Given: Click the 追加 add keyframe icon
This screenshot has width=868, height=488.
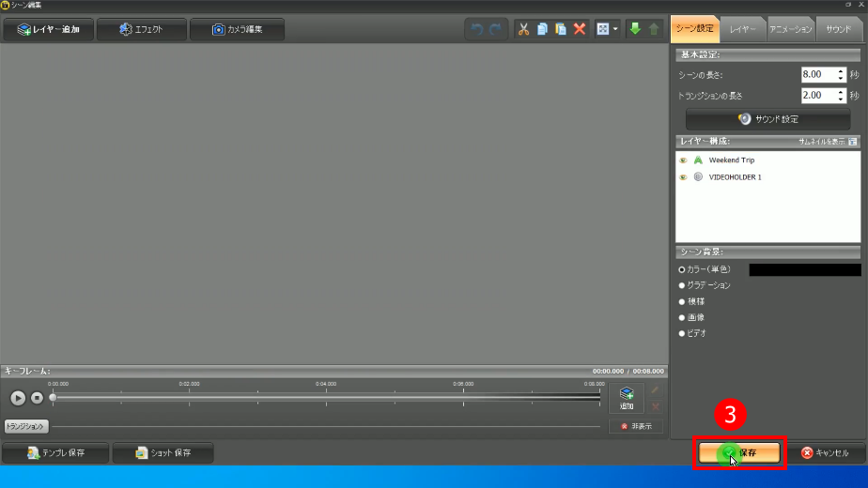Looking at the screenshot, I should [x=627, y=398].
